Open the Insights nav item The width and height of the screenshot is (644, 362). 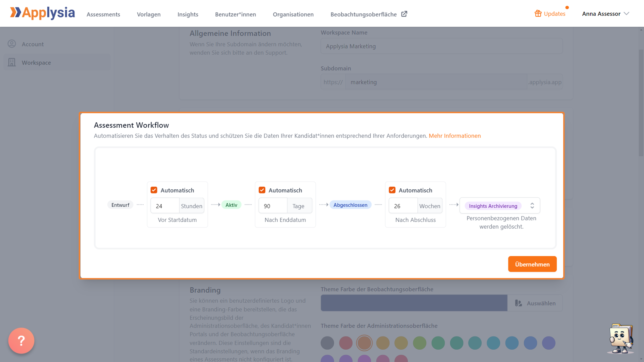pos(188,14)
